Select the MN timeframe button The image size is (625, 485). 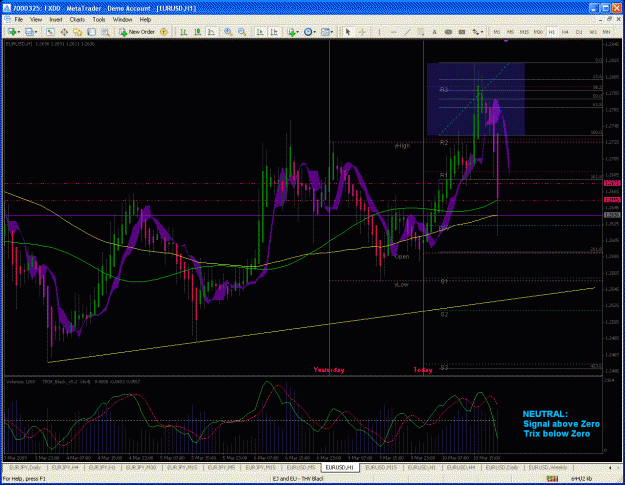pos(607,32)
